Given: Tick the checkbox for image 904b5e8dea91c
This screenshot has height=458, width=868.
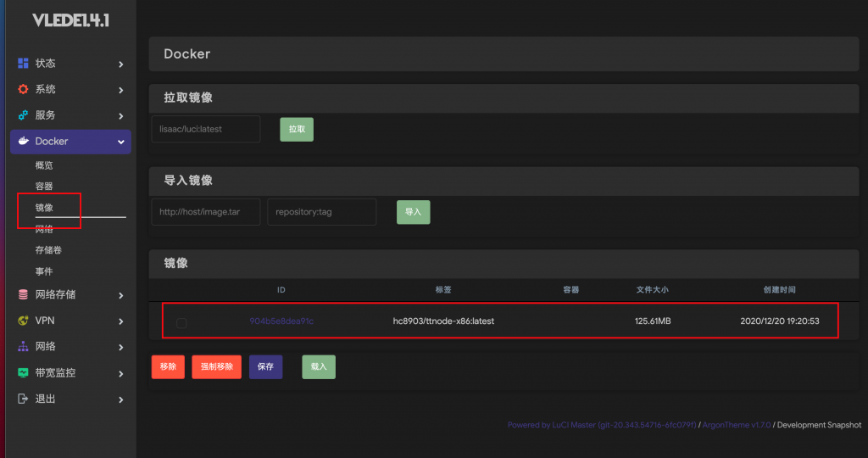Looking at the screenshot, I should 181,322.
